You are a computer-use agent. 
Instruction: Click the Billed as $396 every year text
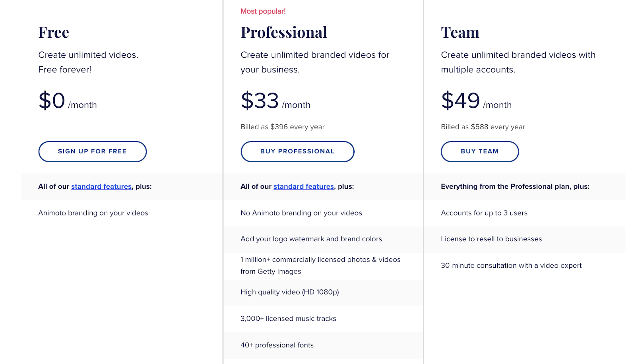click(x=283, y=127)
